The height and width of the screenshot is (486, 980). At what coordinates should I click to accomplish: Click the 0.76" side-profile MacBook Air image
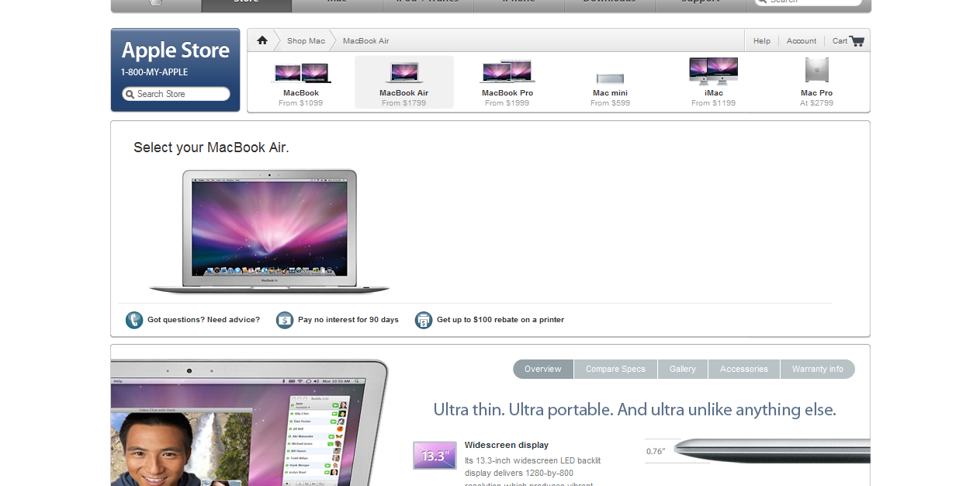[771, 450]
